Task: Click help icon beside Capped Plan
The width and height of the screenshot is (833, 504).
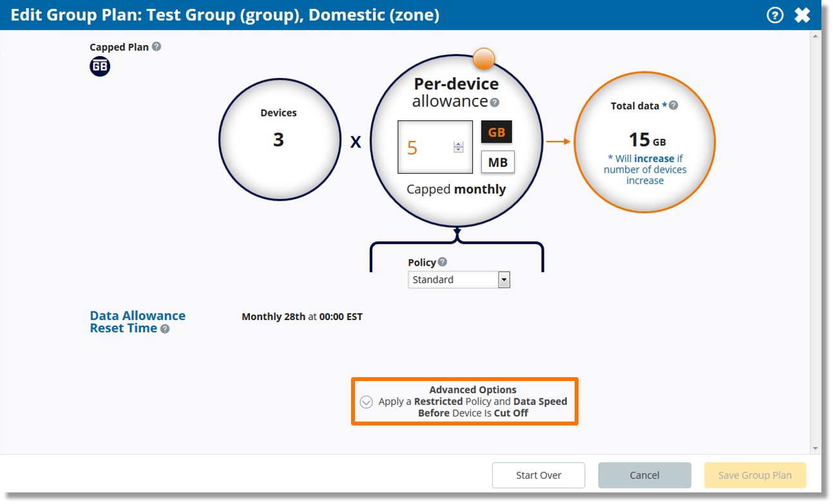Action: (x=157, y=47)
